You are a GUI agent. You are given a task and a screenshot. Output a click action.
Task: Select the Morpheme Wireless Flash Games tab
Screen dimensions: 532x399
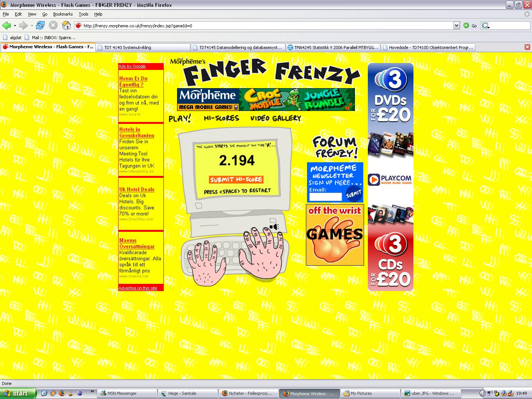pos(48,47)
